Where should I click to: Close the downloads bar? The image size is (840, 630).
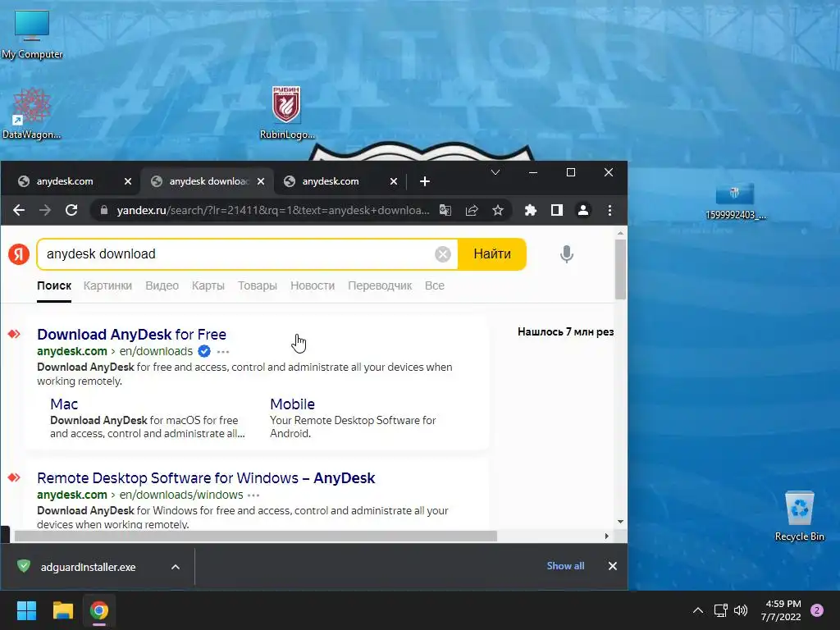(612, 566)
